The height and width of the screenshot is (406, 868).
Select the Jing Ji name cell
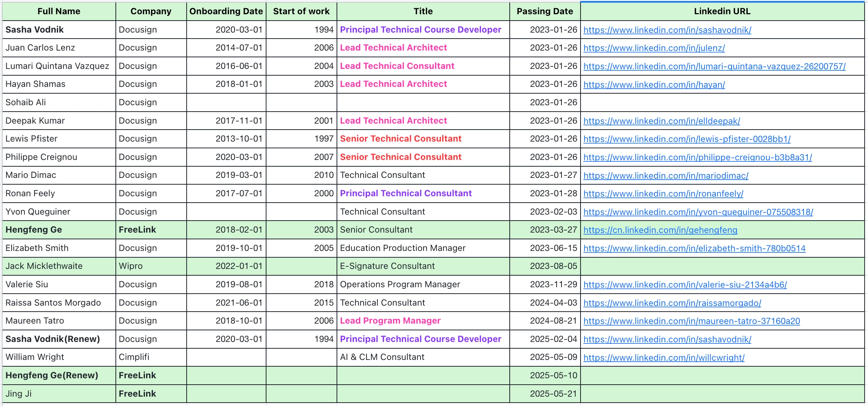[x=59, y=394]
